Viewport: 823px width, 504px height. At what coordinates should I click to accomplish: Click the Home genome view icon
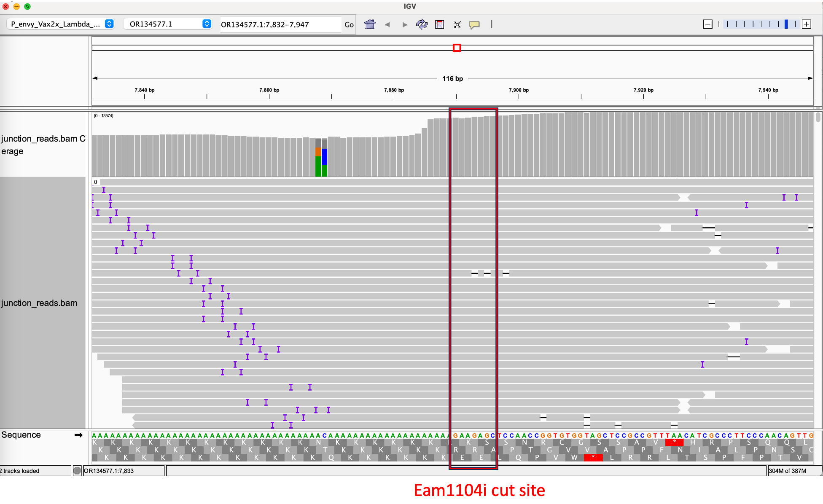click(x=370, y=24)
